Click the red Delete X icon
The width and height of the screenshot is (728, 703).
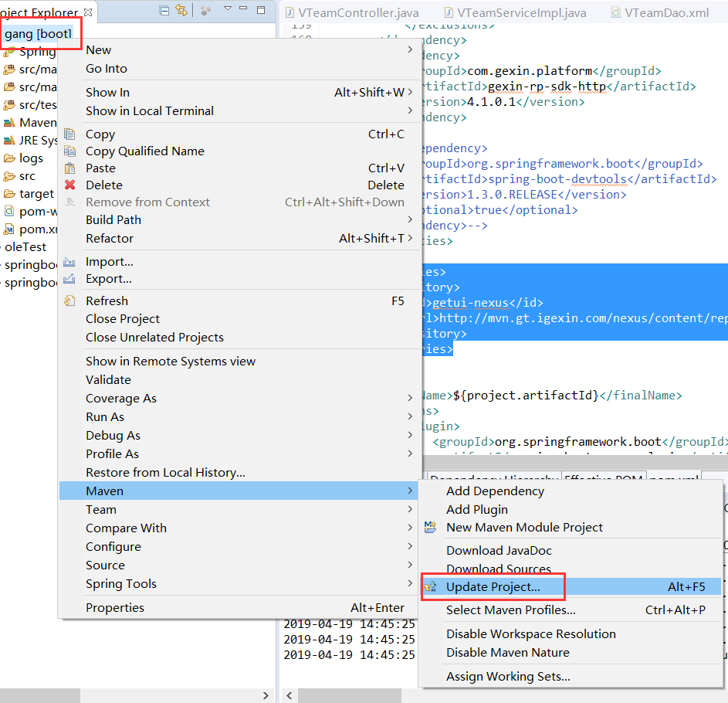click(69, 185)
